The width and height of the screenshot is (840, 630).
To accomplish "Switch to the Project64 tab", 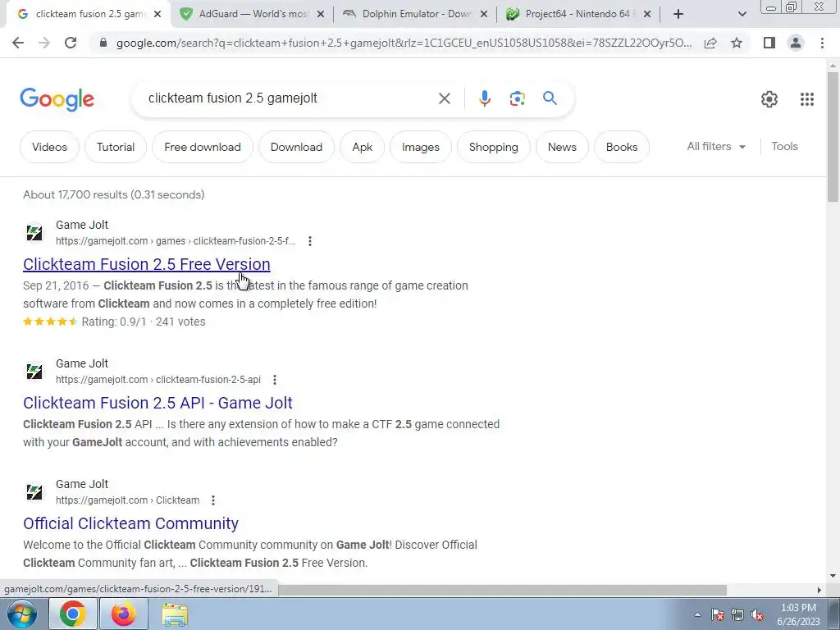I will pos(578,15).
